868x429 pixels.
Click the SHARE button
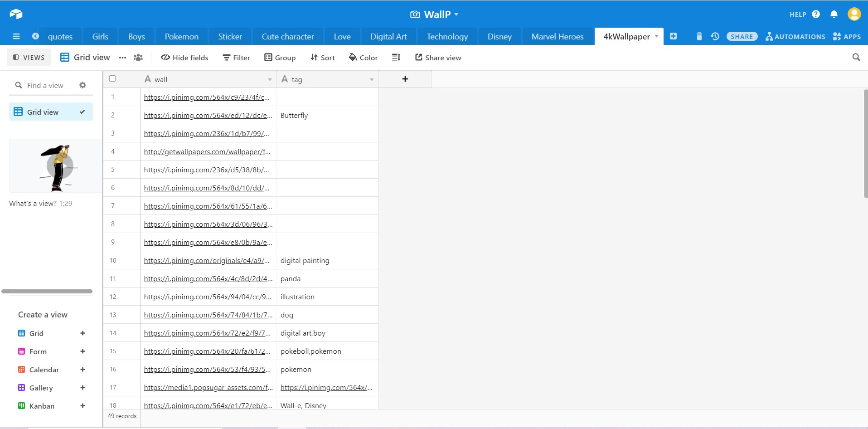point(742,37)
